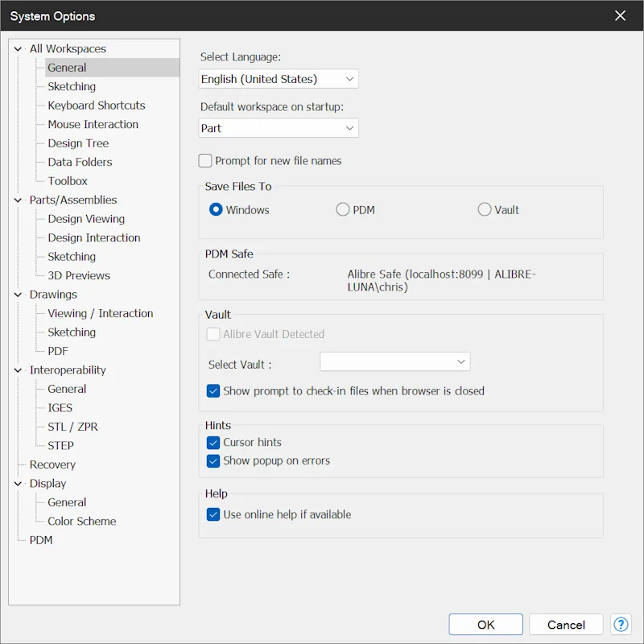The width and height of the screenshot is (644, 644).
Task: Enable Prompt for new file names
Action: point(205,160)
